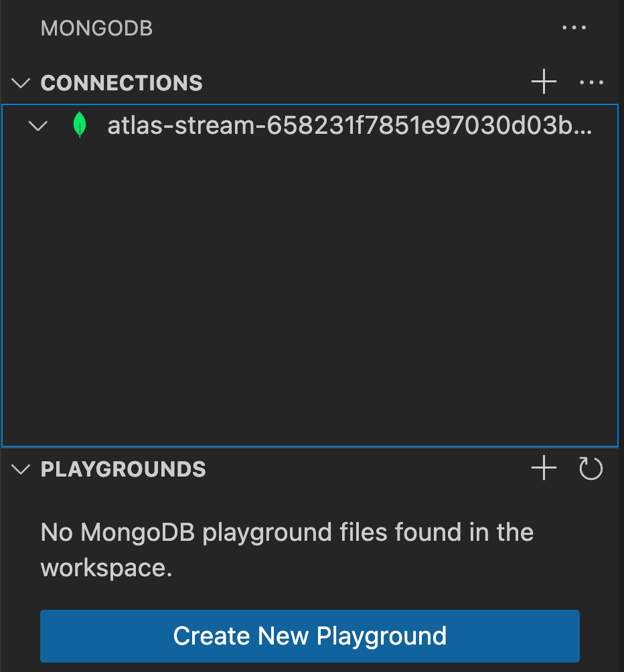This screenshot has height=672, width=624.
Task: Click the green leaf connection icon
Action: point(80,125)
